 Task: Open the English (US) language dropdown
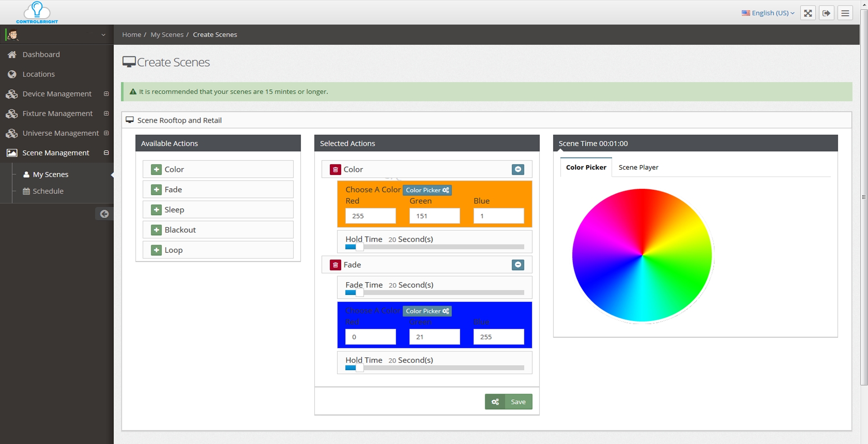(x=768, y=13)
